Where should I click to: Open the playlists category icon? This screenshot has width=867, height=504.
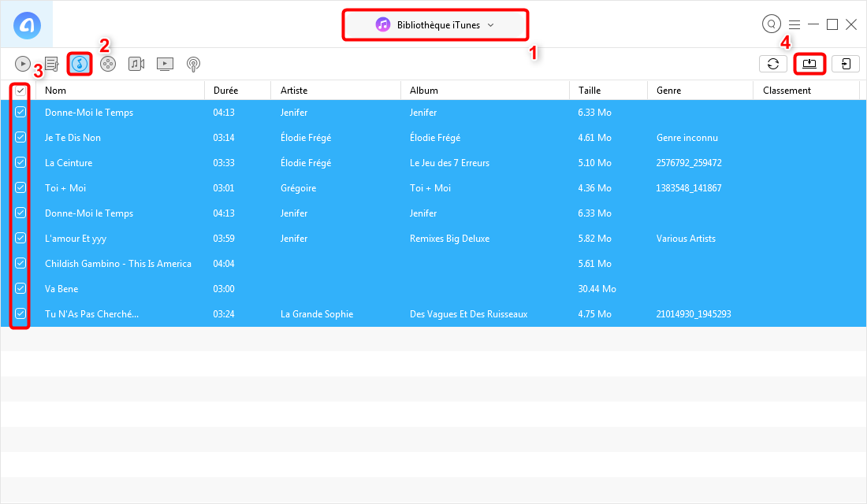(52, 64)
